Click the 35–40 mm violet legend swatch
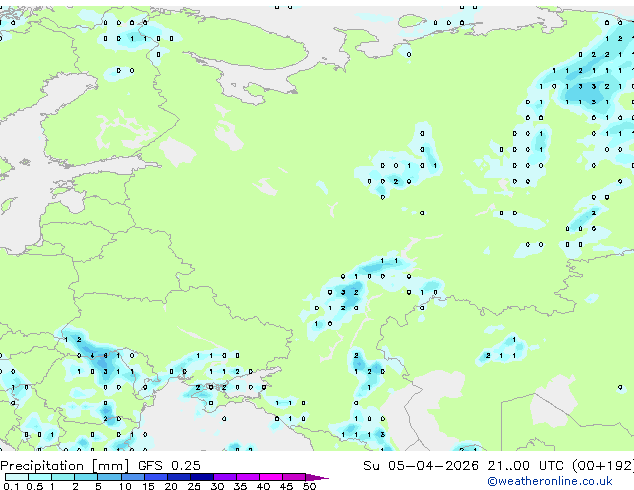This screenshot has height=490, width=634. [x=248, y=477]
